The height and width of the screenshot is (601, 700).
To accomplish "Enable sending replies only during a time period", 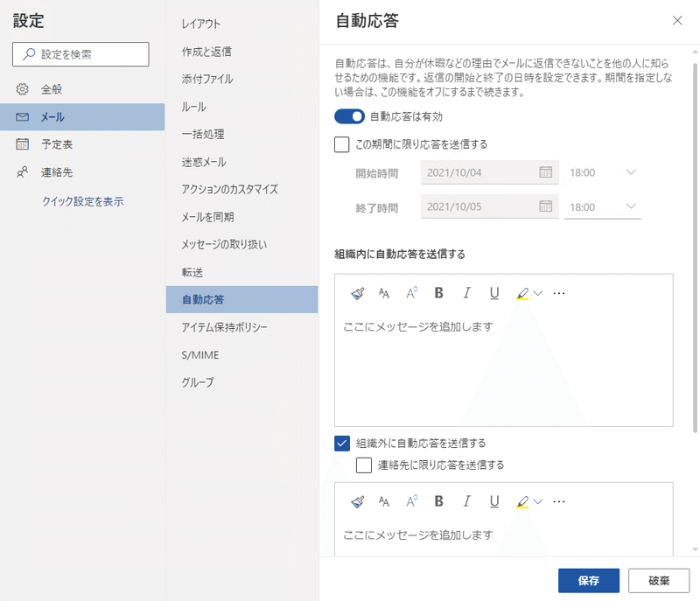I will 341,143.
